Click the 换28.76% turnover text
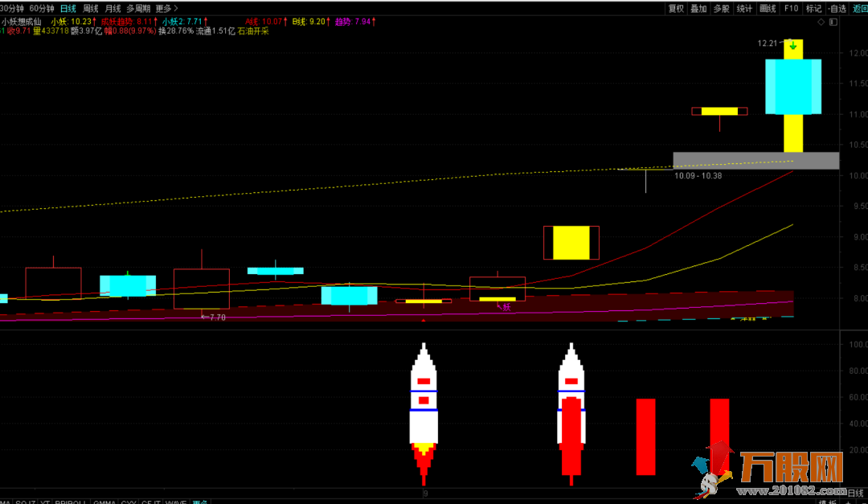This screenshot has height=504, width=868. 176,31
